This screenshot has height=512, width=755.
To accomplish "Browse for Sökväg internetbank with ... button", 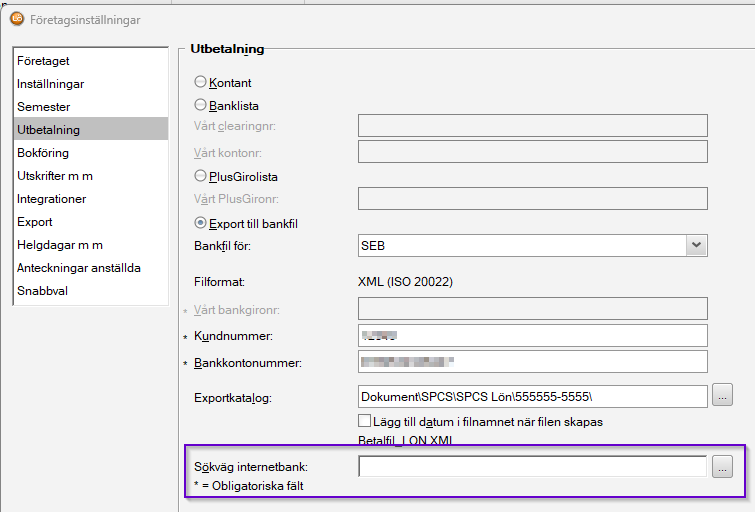I will [722, 467].
